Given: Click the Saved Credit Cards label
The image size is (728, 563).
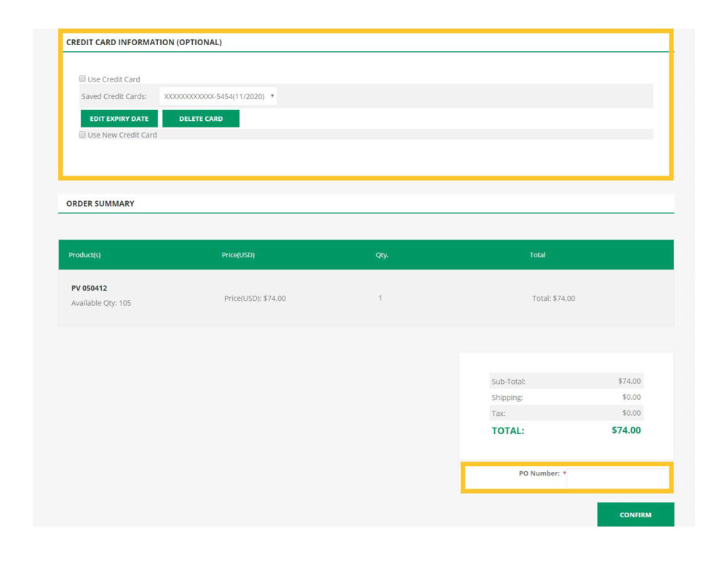Looking at the screenshot, I should (x=114, y=96).
